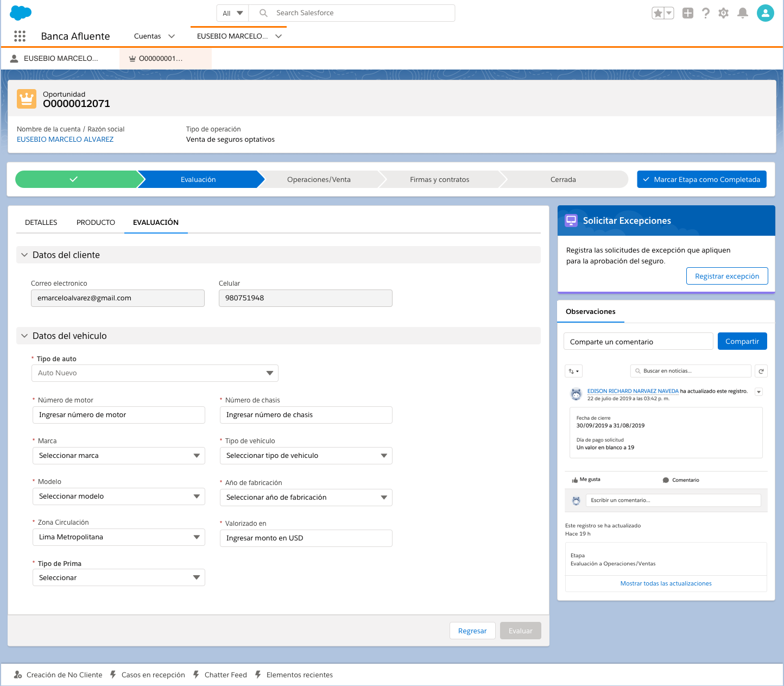Screen dimensions: 784x686
Task: Click Edison Richard Narvaez avatar in feed
Action: pyautogui.click(x=577, y=395)
